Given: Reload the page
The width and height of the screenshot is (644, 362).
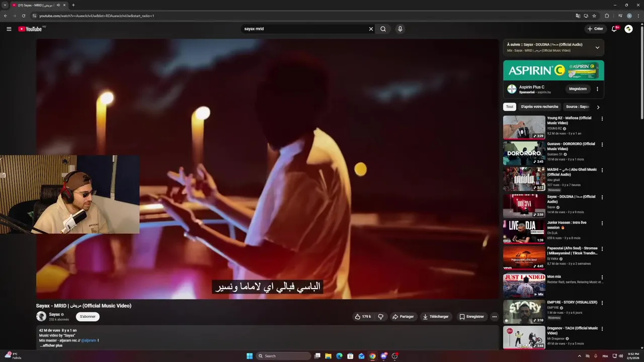Looking at the screenshot, I should pos(23,16).
